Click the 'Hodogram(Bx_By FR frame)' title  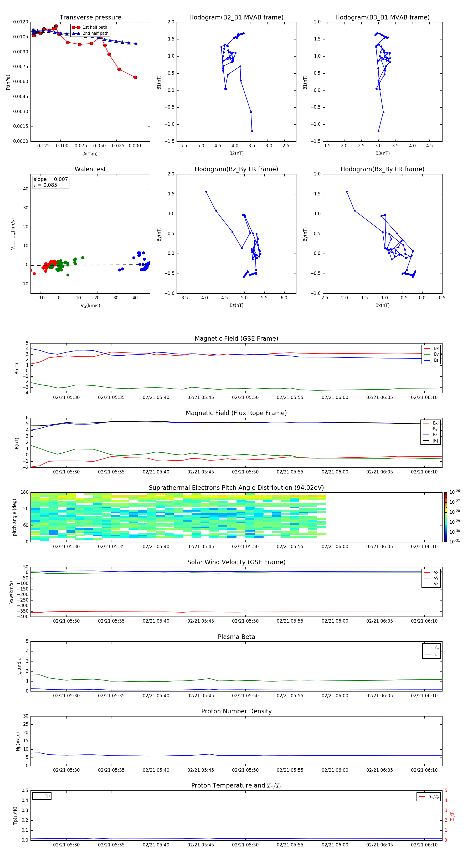pyautogui.click(x=382, y=169)
